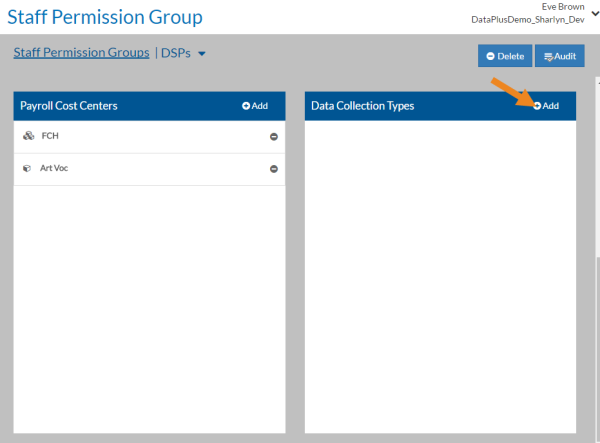Image resolution: width=600 pixels, height=443 pixels.
Task: Click the Art Voc cube icon
Action: 27,169
